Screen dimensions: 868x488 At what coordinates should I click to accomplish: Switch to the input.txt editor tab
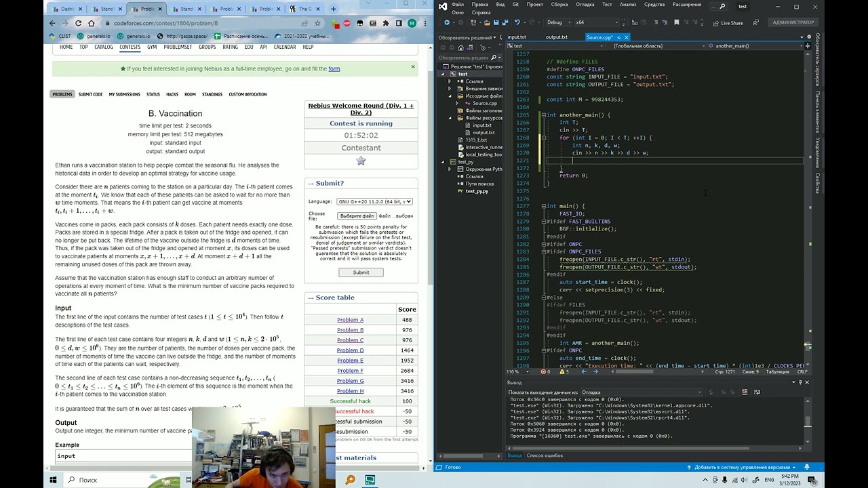(517, 37)
